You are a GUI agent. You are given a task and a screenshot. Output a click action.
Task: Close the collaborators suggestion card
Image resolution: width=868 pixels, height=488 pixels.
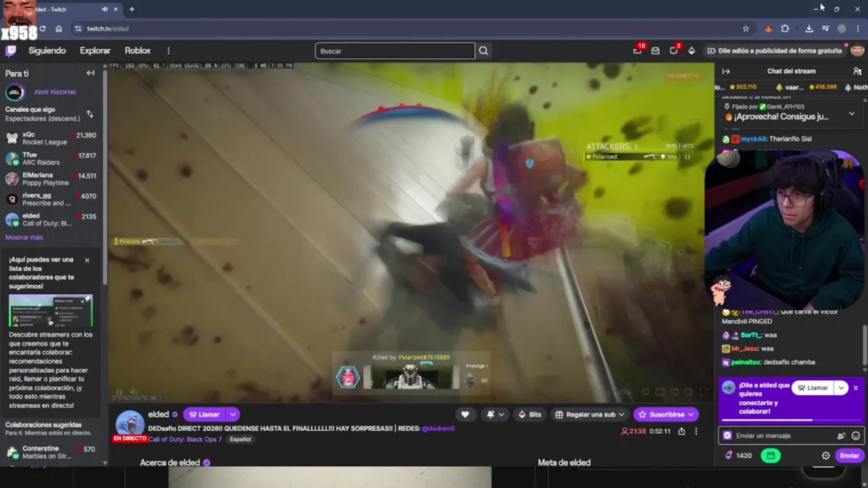pos(87,260)
